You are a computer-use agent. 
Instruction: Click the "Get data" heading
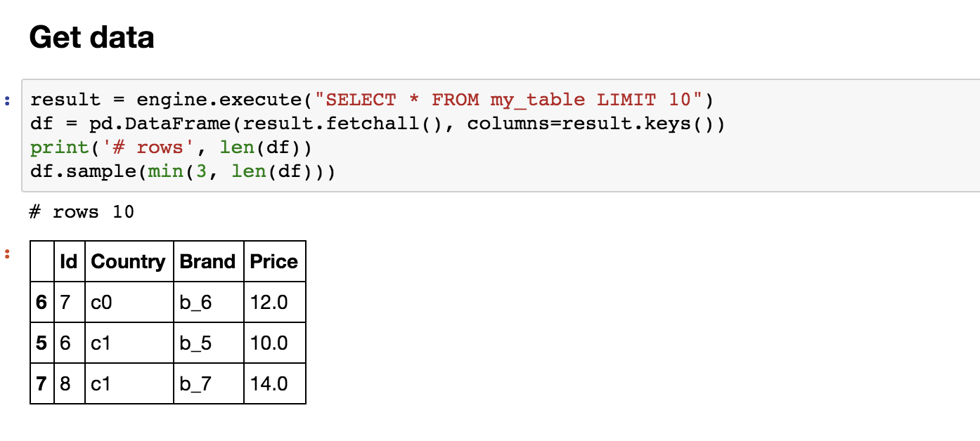pyautogui.click(x=92, y=37)
